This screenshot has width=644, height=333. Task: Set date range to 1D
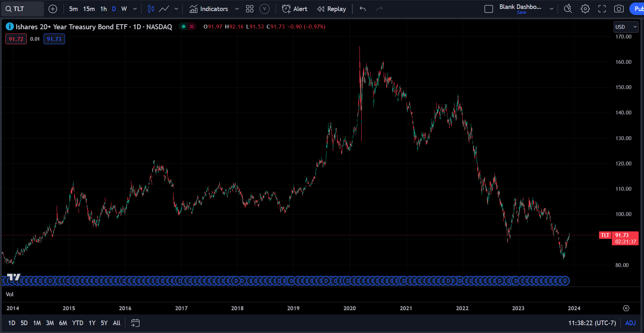(x=12, y=323)
